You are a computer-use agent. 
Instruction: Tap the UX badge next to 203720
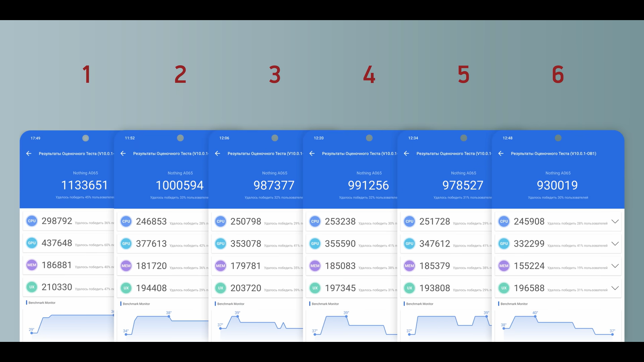[x=221, y=288]
